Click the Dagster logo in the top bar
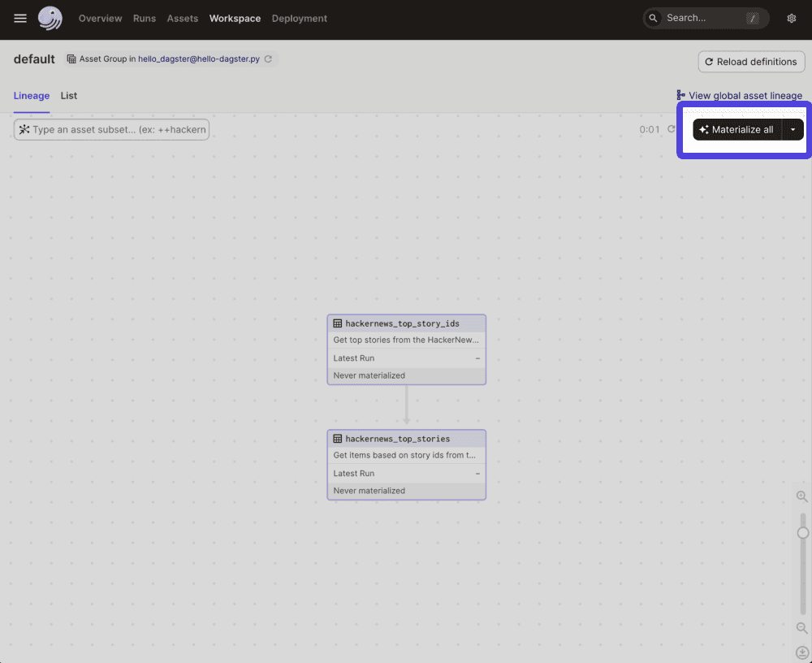812x663 pixels. [x=50, y=18]
